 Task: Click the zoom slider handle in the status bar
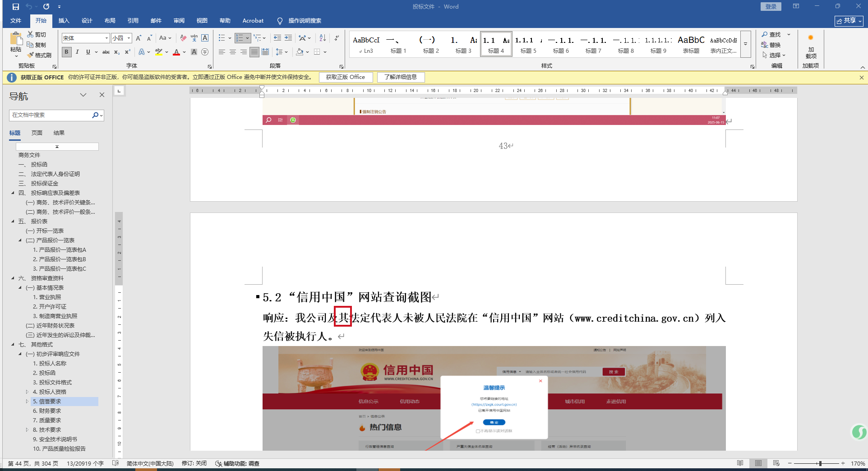[x=821, y=463]
